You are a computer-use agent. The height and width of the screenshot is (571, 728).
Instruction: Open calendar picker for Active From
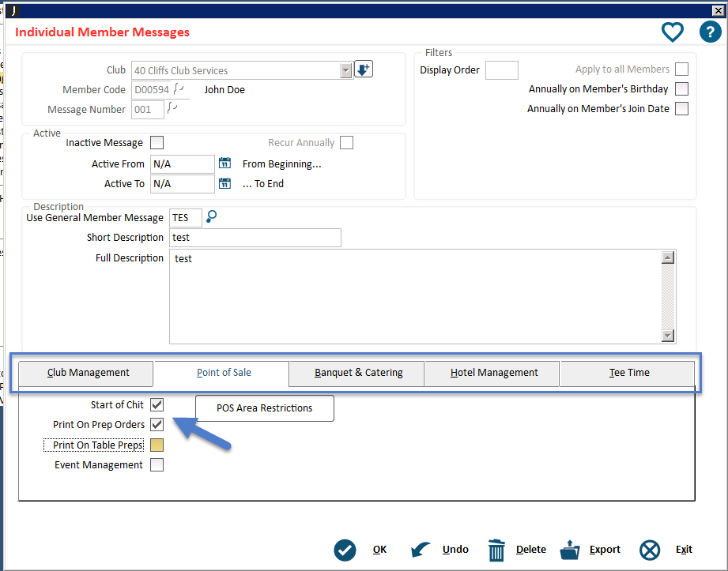224,163
